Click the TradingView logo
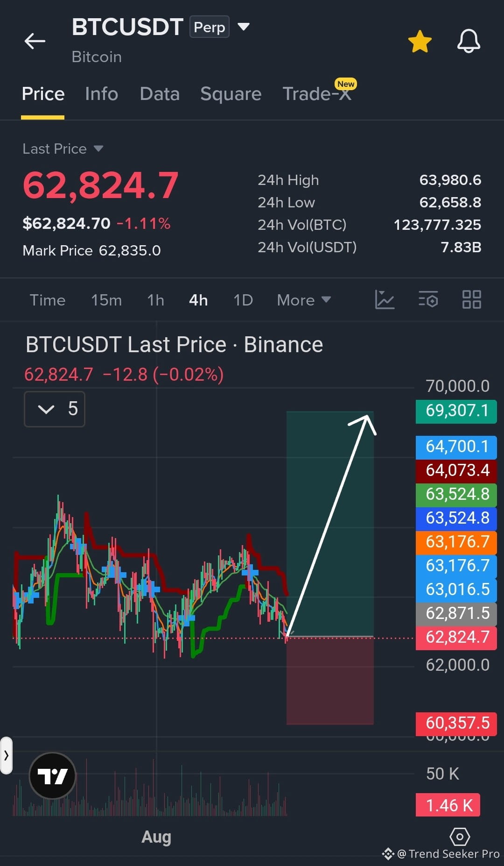The height and width of the screenshot is (866, 504). (x=52, y=776)
